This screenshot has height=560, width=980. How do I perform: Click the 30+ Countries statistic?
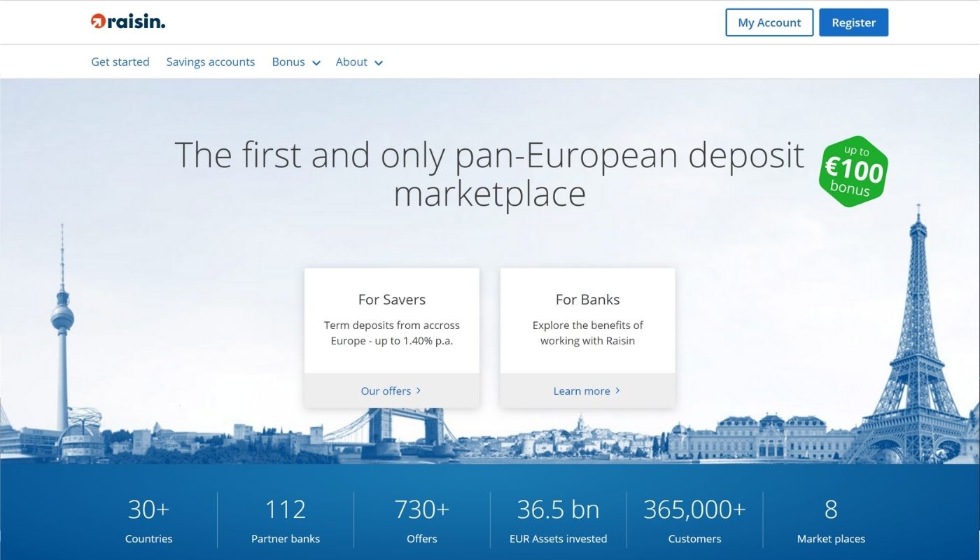point(148,520)
